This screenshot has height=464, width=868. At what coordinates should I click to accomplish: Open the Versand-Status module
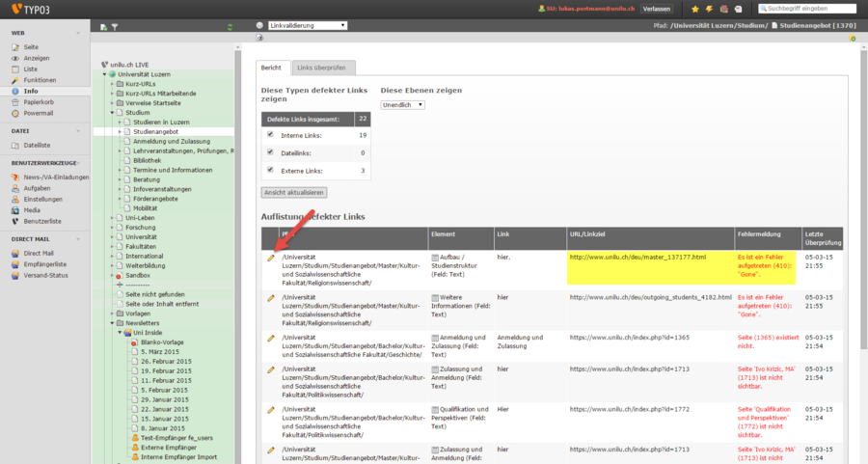(x=45, y=275)
